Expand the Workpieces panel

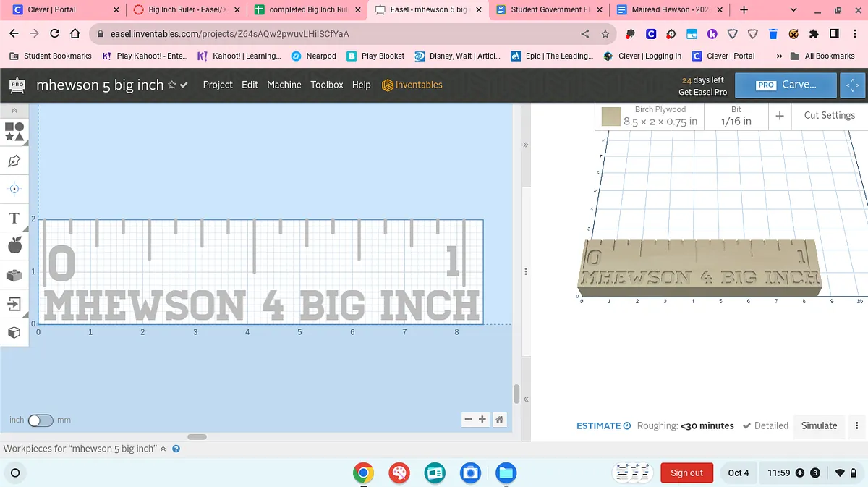point(163,449)
